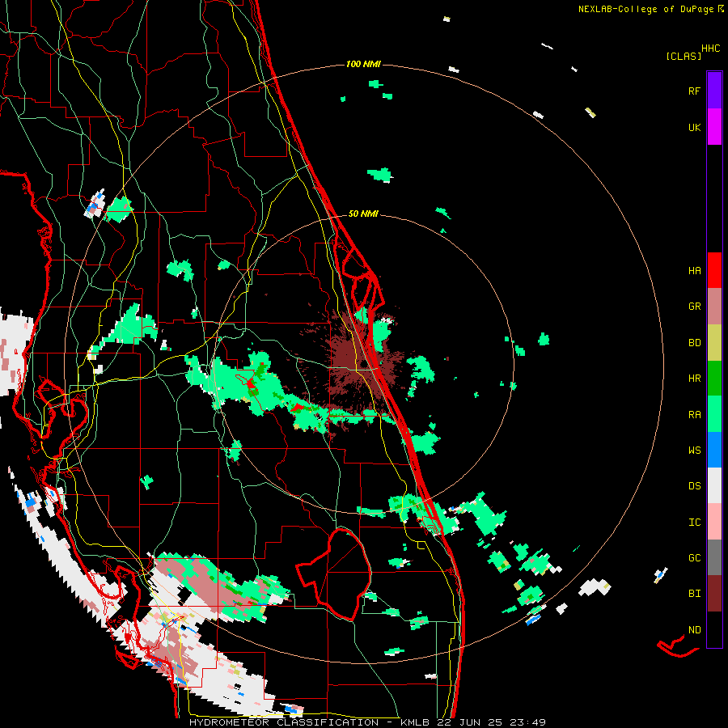
Task: Click the GC legend label
Action: point(694,558)
